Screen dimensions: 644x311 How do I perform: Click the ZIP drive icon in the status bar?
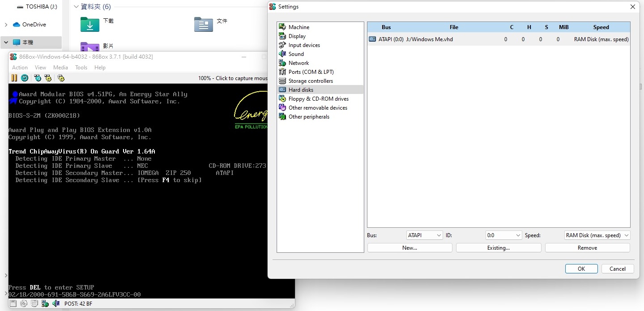pyautogui.click(x=34, y=303)
